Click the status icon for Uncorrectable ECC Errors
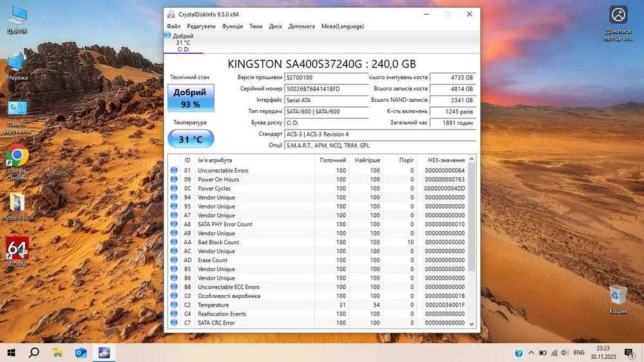Viewport: 644px width, 362px height. [x=174, y=287]
